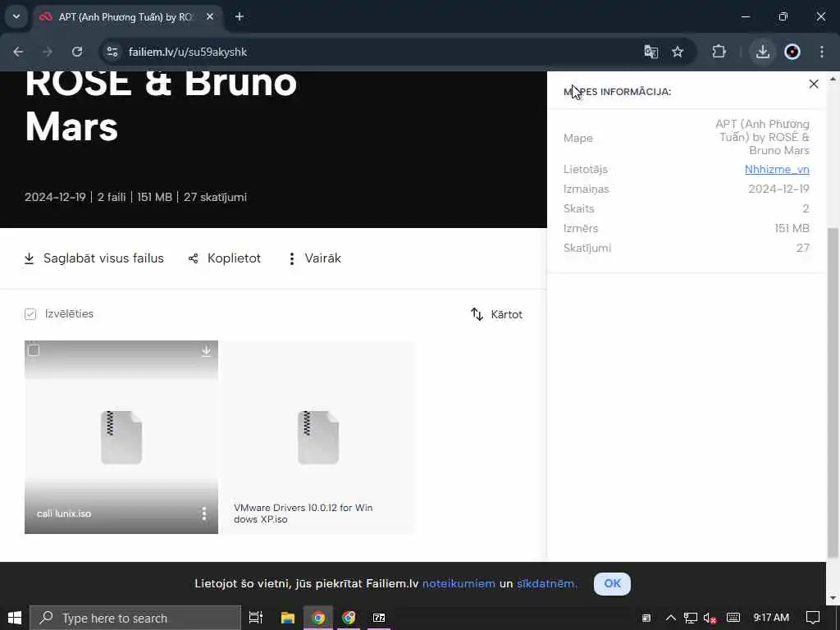Open Task View on the taskbar
Viewport: 840px width, 630px height.
pos(256,618)
